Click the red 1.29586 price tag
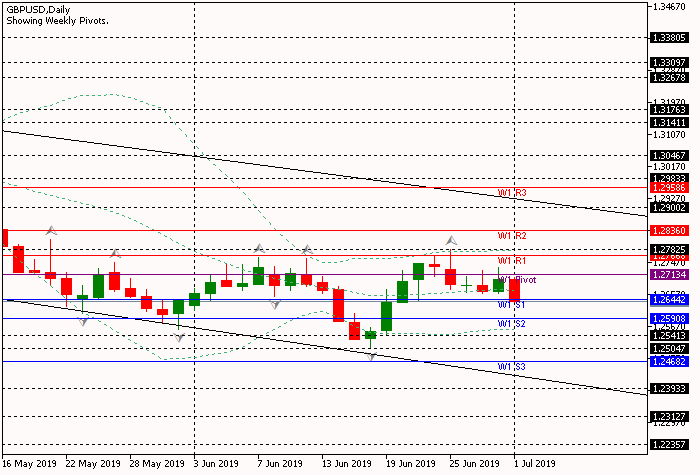 (667, 187)
